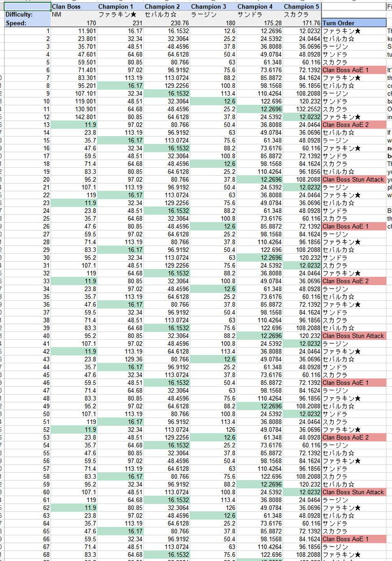
Task: Select "Clan Boss AoE 1" in turn 6 row
Action: click(x=354, y=70)
